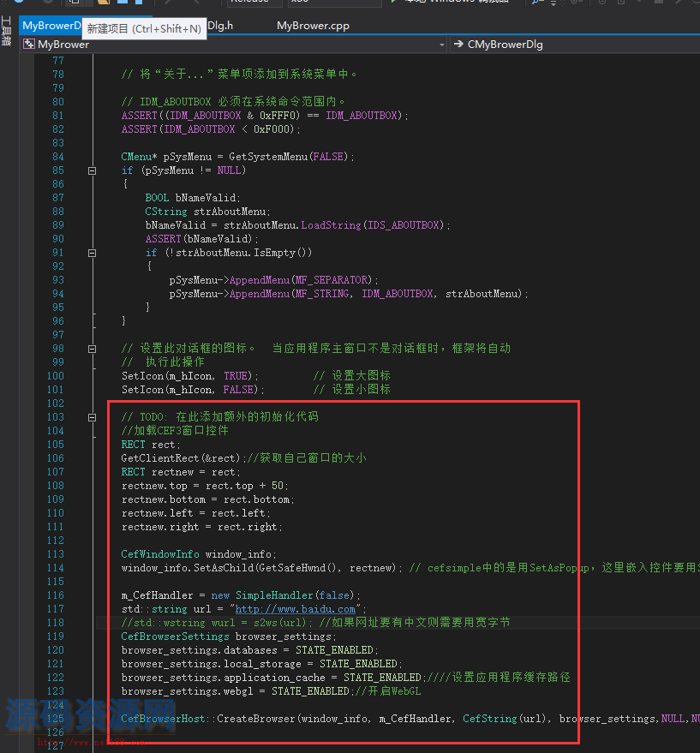Switch to the MyBrower.cpp tab
The image size is (700, 753).
pyautogui.click(x=313, y=26)
